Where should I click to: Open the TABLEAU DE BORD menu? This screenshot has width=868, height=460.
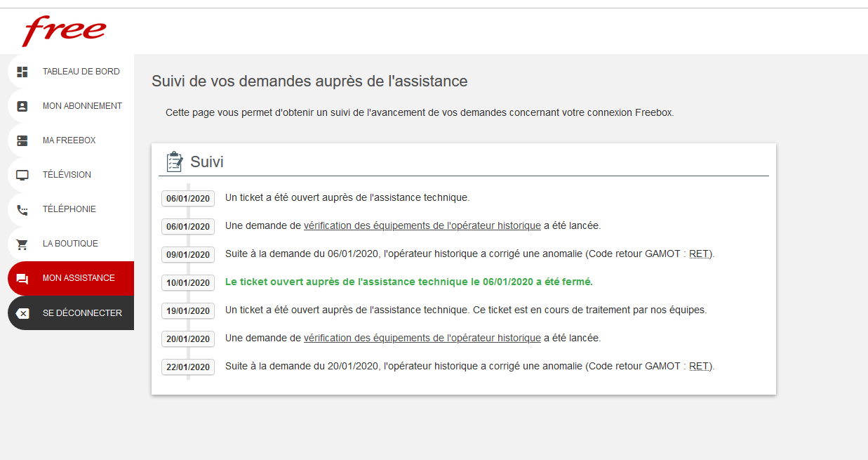pos(71,72)
